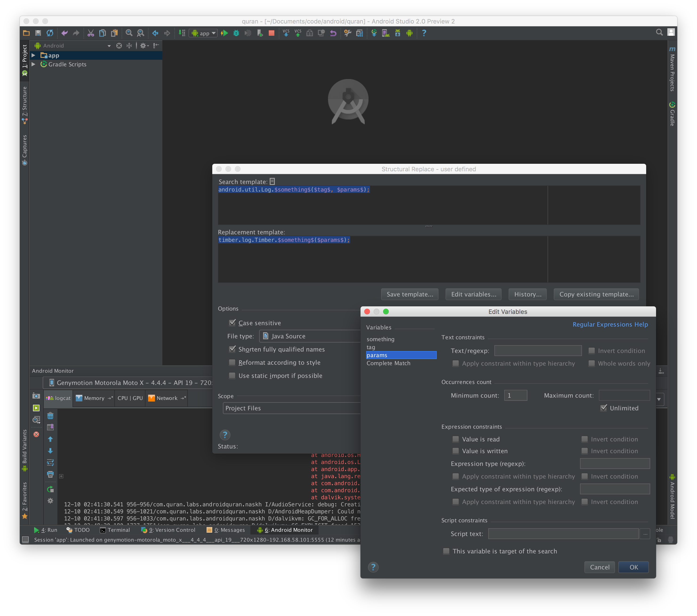Click the VCS Update Project icon
The width and height of the screenshot is (697, 616).
286,33
